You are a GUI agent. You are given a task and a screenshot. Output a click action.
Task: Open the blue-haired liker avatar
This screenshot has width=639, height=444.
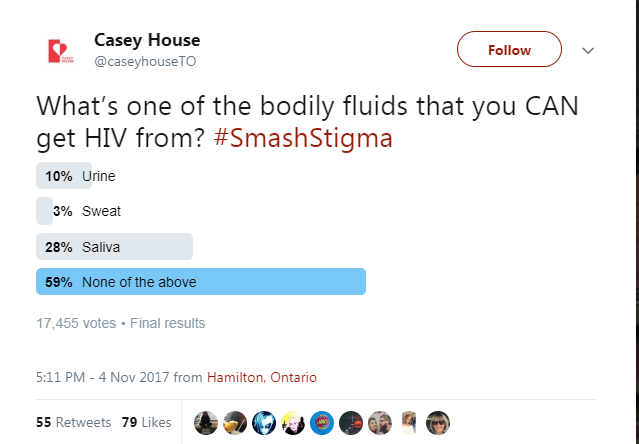[x=264, y=422]
